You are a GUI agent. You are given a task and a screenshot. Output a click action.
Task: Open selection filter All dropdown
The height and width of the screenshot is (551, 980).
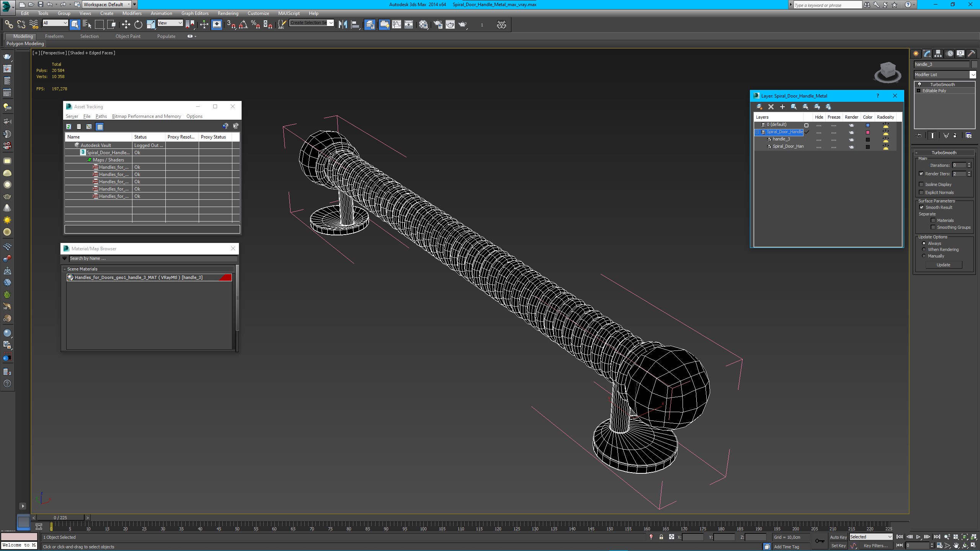click(55, 23)
